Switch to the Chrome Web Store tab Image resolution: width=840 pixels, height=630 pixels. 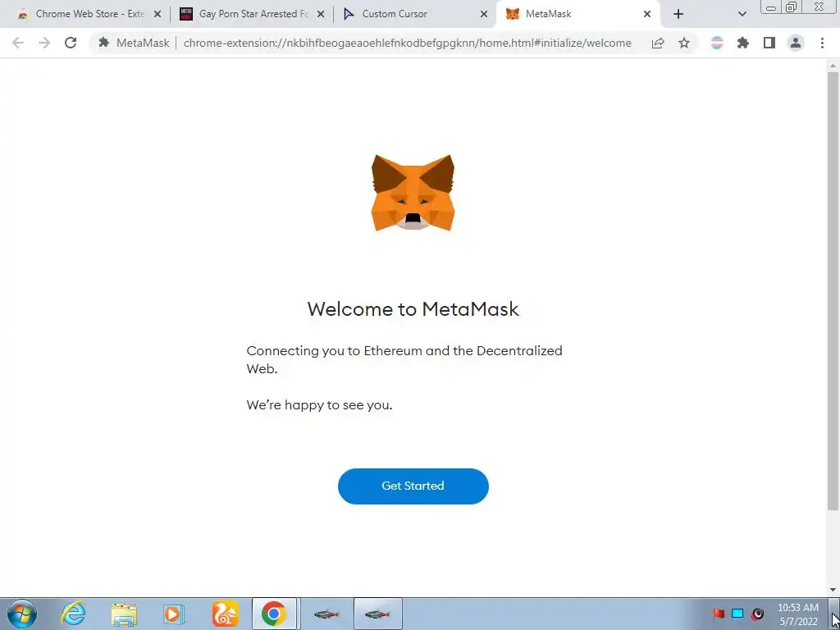click(90, 14)
